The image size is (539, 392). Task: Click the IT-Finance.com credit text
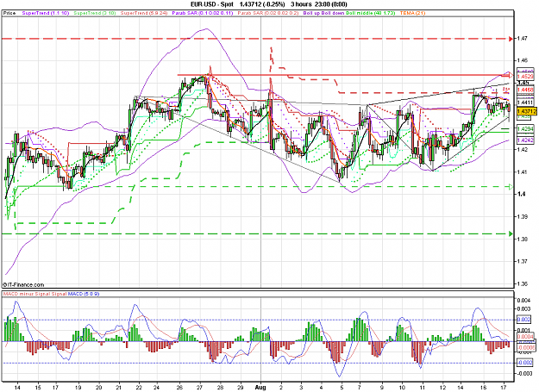(x=24, y=284)
